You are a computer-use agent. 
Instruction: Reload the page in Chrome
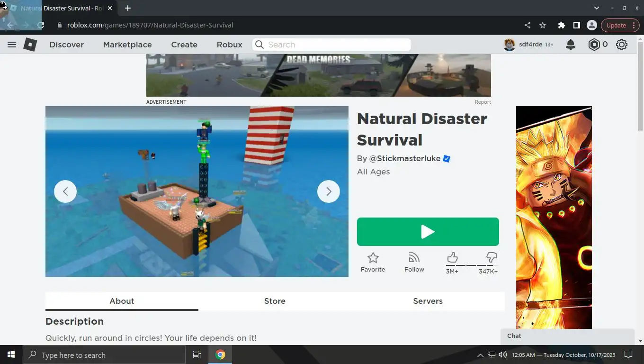41,25
